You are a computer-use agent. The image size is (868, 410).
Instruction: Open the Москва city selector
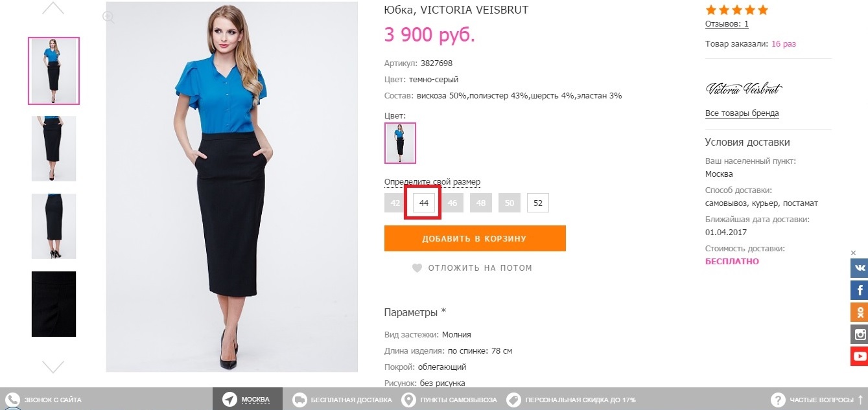pyautogui.click(x=248, y=400)
